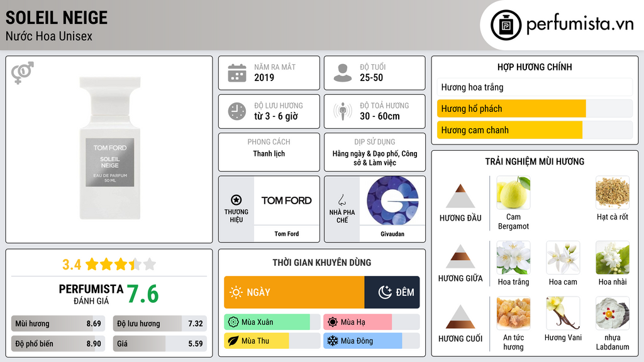Click the sun icon in the Ngày bar
This screenshot has height=362, width=644.
(x=236, y=292)
